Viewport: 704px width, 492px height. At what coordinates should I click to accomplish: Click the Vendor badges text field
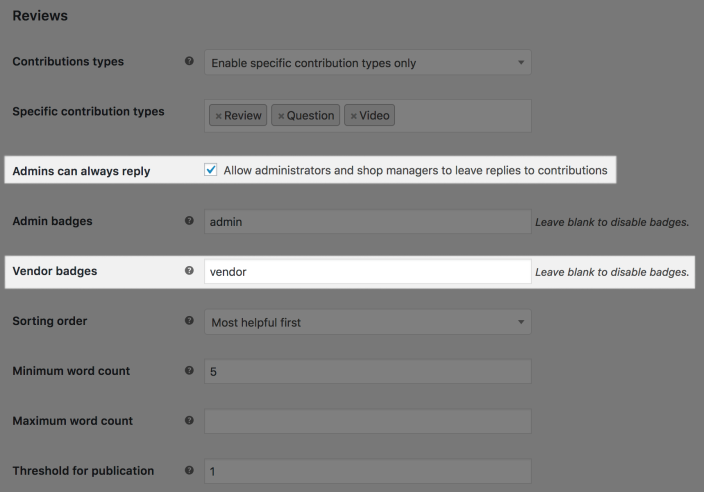coord(367,272)
